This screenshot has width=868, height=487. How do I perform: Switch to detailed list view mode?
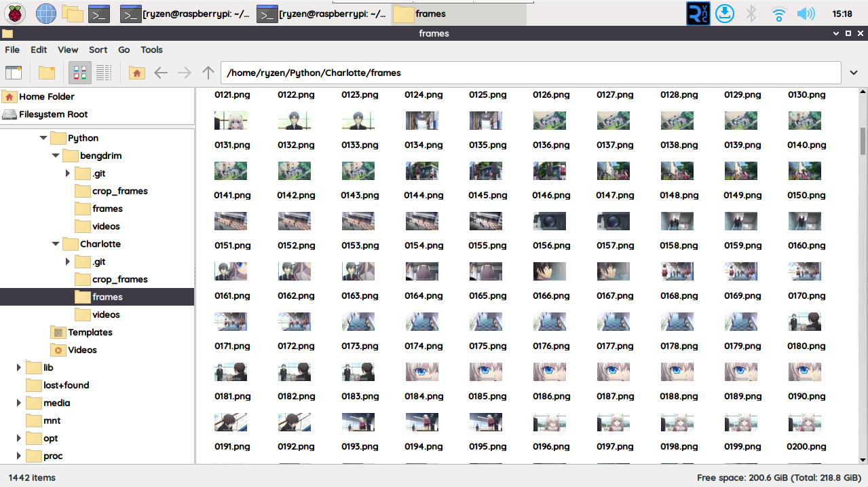click(x=104, y=72)
